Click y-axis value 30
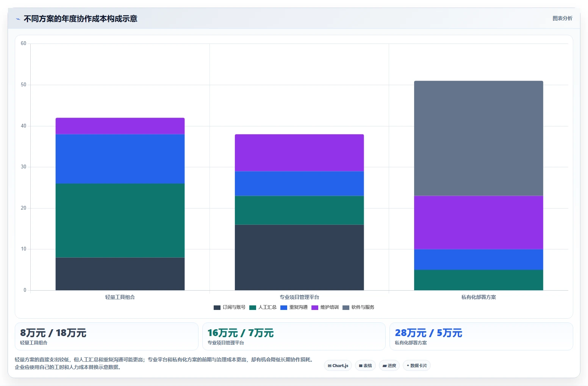This screenshot has height=386, width=588. pyautogui.click(x=23, y=167)
